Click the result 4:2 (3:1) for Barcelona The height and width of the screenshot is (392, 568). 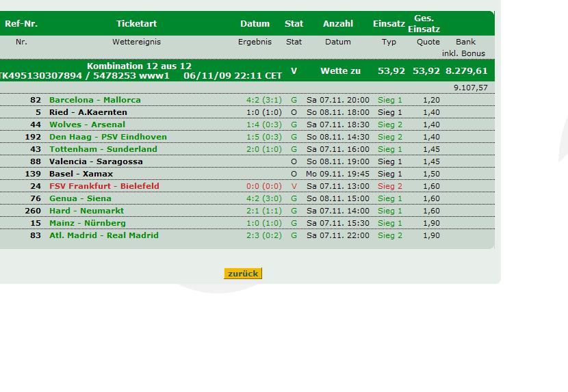pyautogui.click(x=264, y=100)
